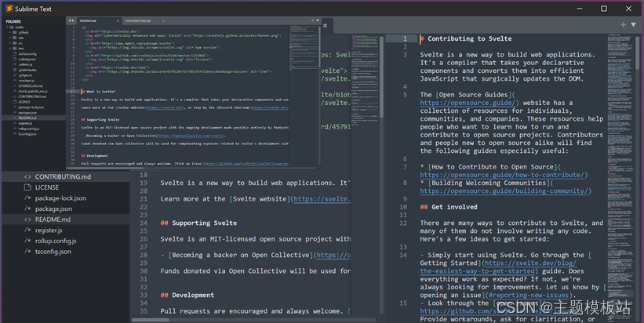Click the 'Supporting Svelte' heading in center pane
Viewport: 644px width, 323px height.
pyautogui.click(x=204, y=223)
